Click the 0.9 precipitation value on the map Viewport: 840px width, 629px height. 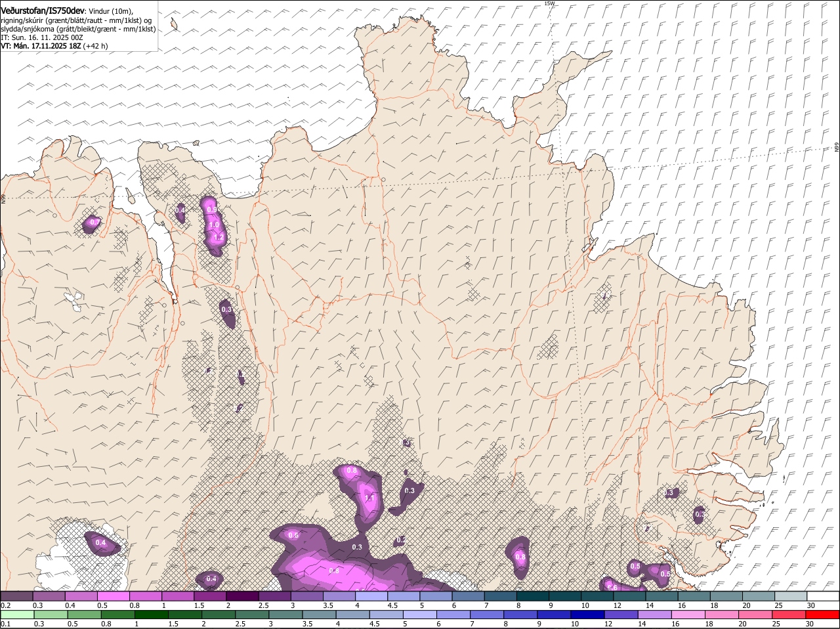211,209
